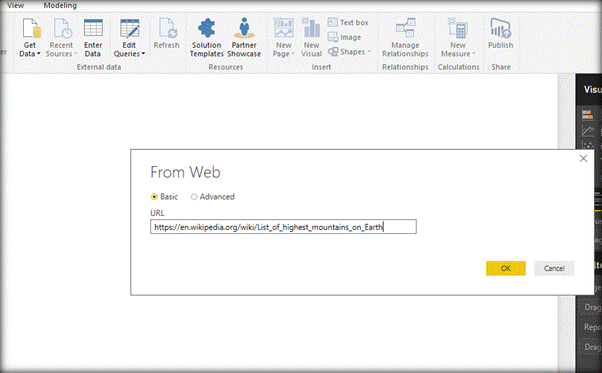Image resolution: width=602 pixels, height=373 pixels.
Task: Expand the New Page dropdown label
Action: [x=283, y=54]
